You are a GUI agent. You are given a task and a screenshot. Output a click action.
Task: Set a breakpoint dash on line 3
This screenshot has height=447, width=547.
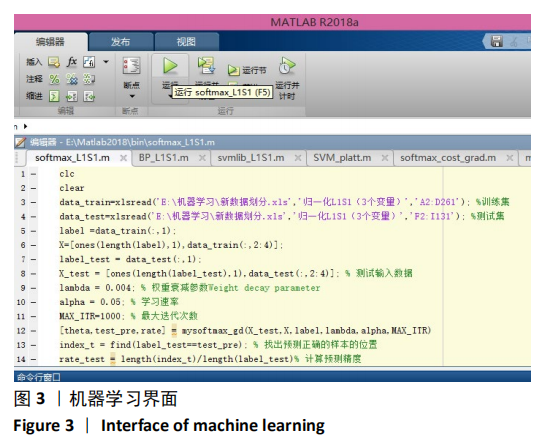click(x=33, y=202)
